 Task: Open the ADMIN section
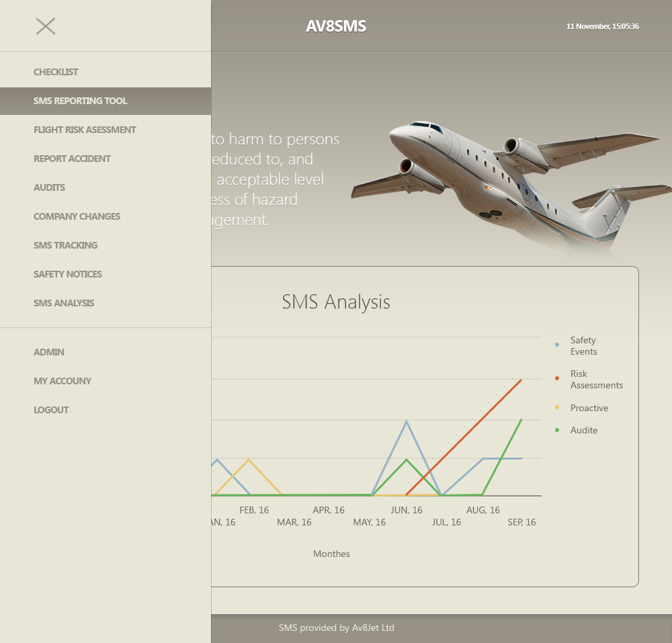tap(48, 352)
